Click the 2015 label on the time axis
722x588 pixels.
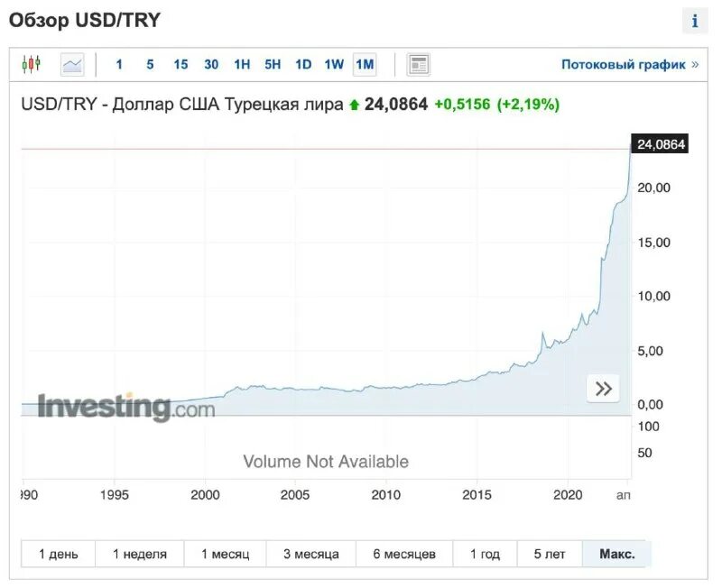click(477, 494)
